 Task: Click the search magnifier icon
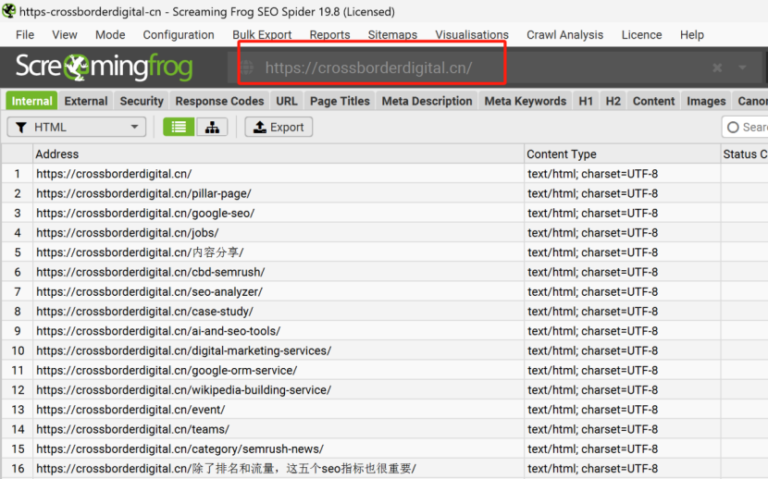tap(733, 127)
